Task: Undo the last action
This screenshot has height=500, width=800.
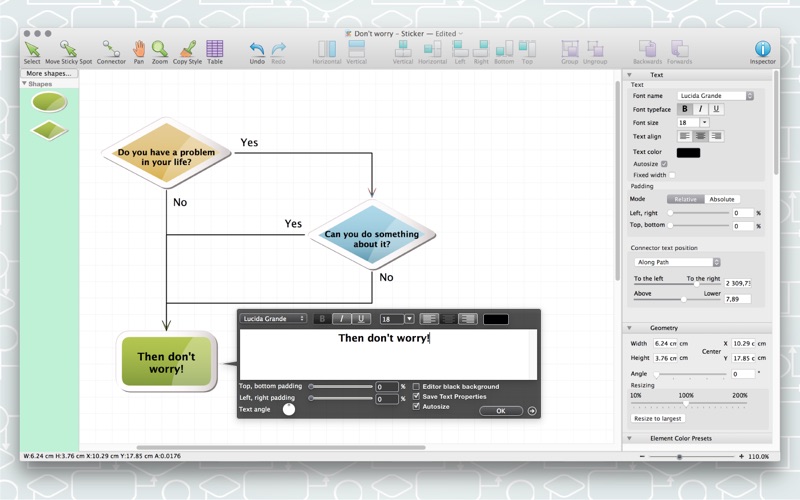Action: (x=257, y=53)
